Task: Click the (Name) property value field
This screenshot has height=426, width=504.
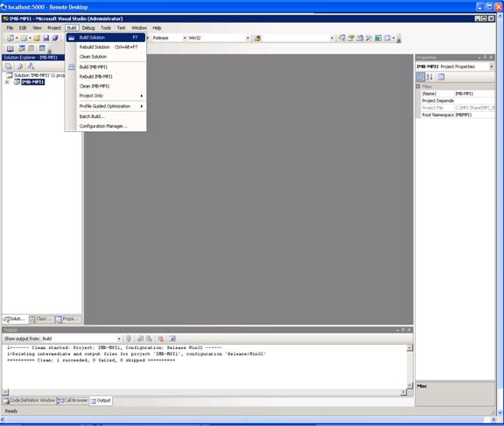Action: (x=475, y=94)
